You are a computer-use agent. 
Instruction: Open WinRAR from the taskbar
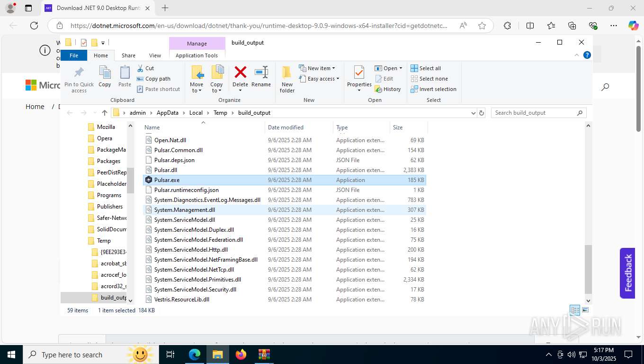pos(264,354)
